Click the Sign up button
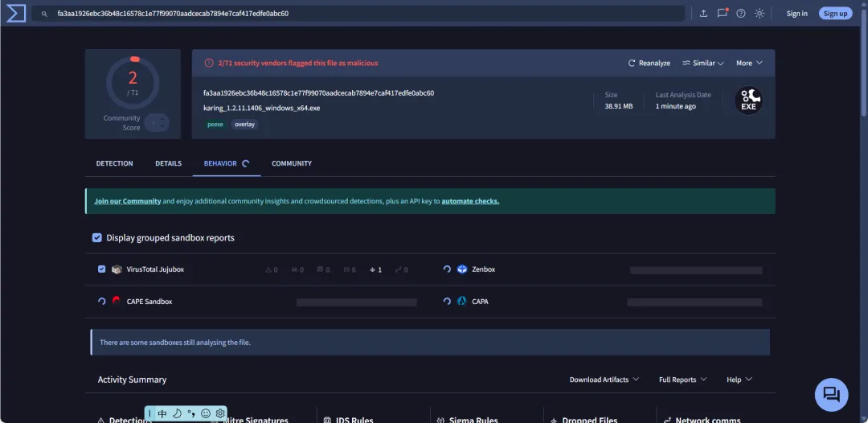 pos(835,14)
